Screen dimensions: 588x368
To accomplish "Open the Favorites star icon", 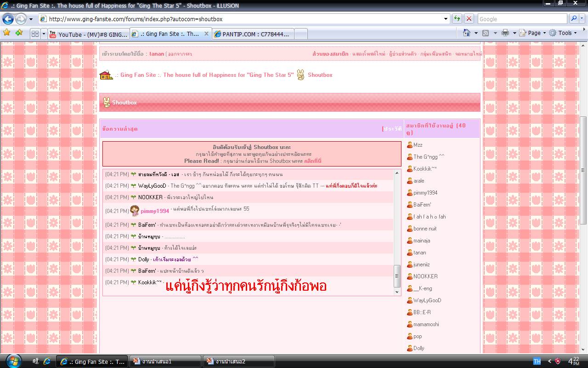I will coord(6,33).
